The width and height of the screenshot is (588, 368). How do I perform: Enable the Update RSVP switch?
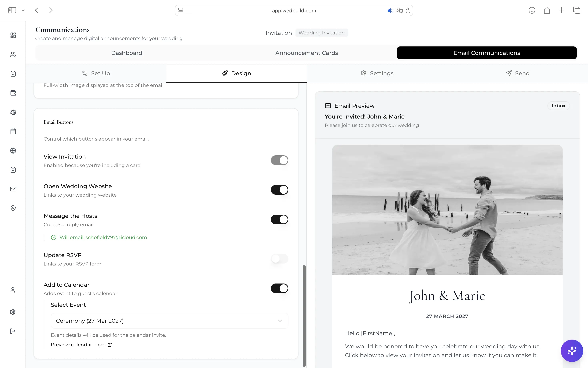(x=280, y=258)
